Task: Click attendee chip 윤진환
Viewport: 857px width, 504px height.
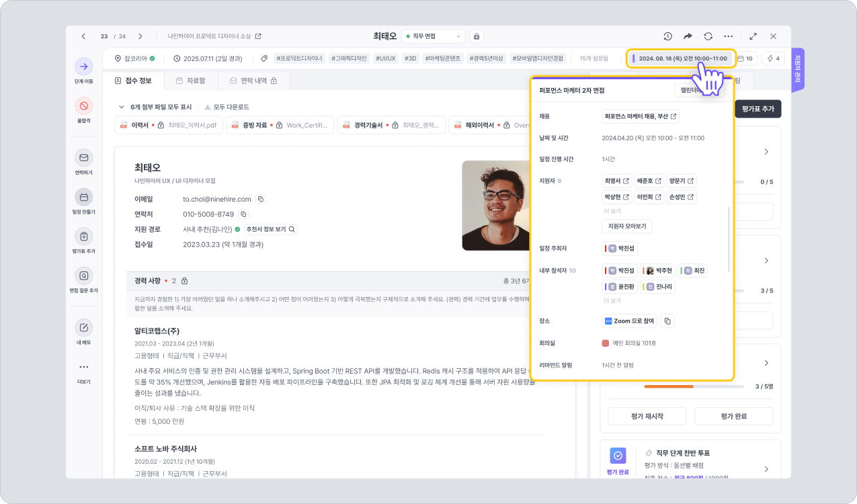Action: (x=620, y=286)
